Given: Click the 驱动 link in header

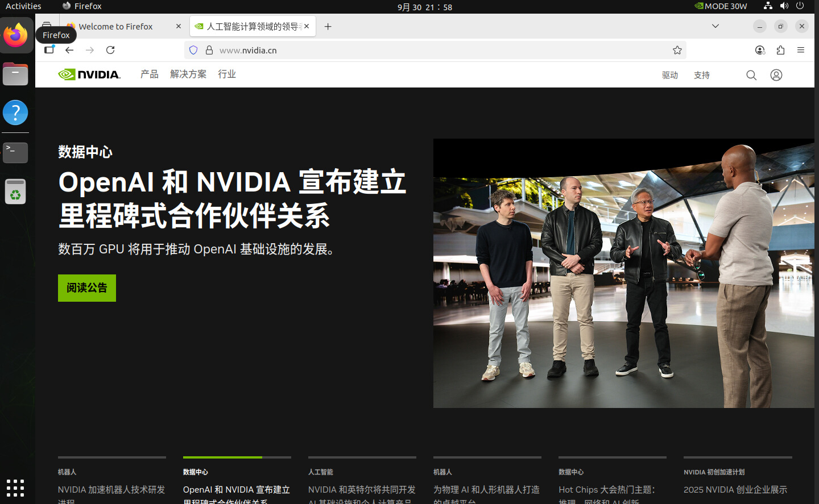Looking at the screenshot, I should (x=670, y=75).
